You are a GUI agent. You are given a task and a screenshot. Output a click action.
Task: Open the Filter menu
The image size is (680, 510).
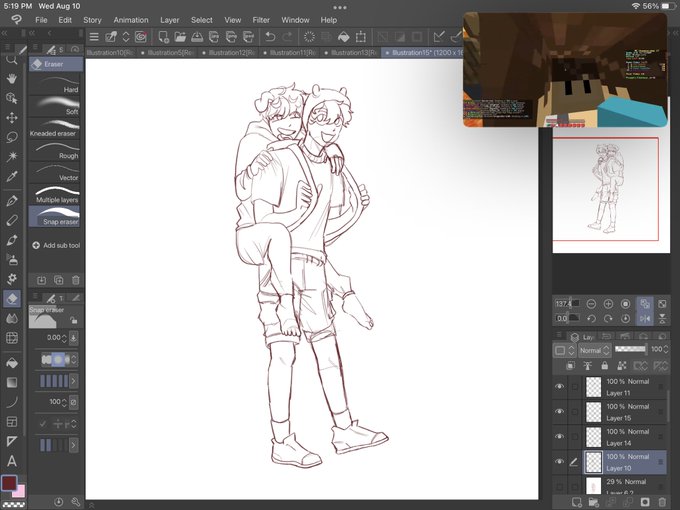(x=261, y=20)
